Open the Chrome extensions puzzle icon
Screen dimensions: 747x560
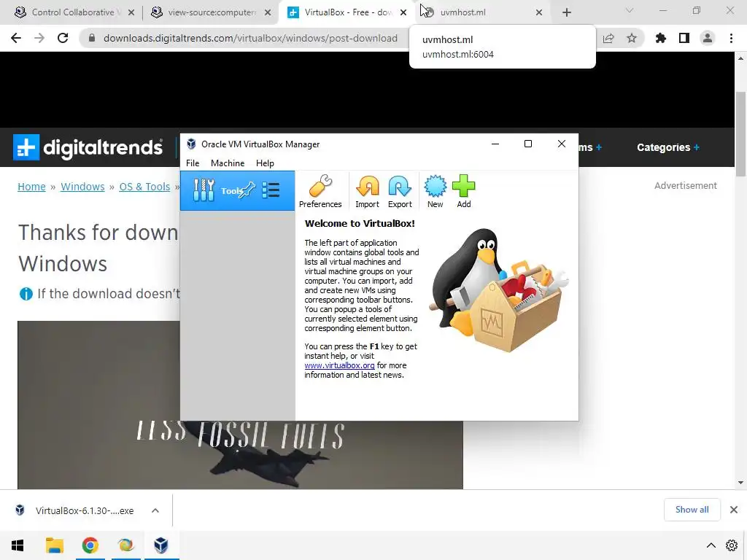click(x=661, y=38)
